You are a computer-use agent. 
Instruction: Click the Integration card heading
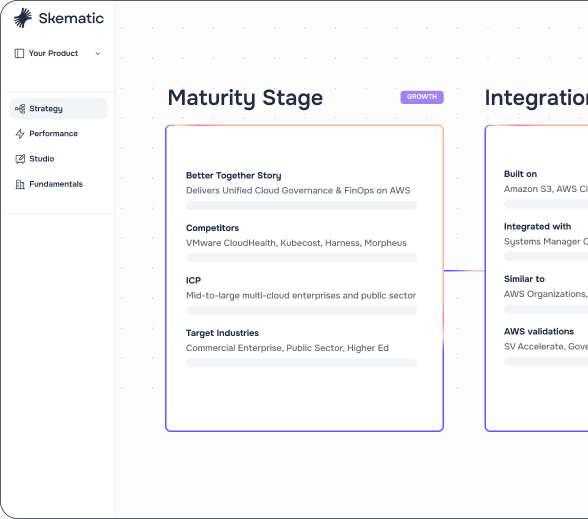coord(536,98)
